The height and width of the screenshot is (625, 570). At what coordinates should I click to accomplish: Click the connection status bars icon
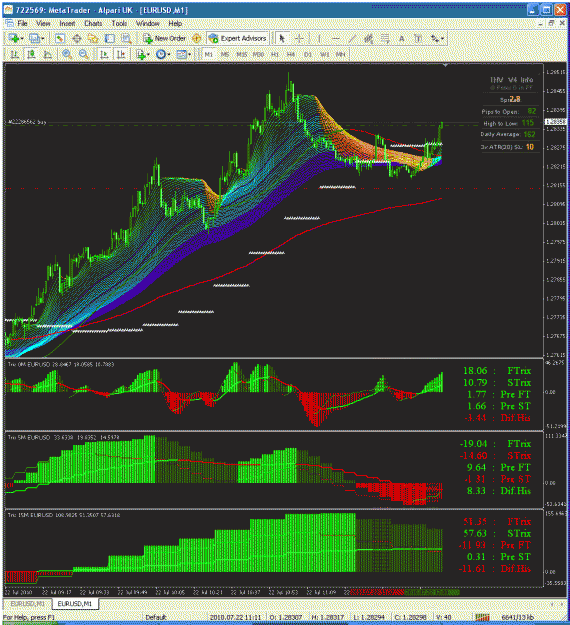point(482,617)
